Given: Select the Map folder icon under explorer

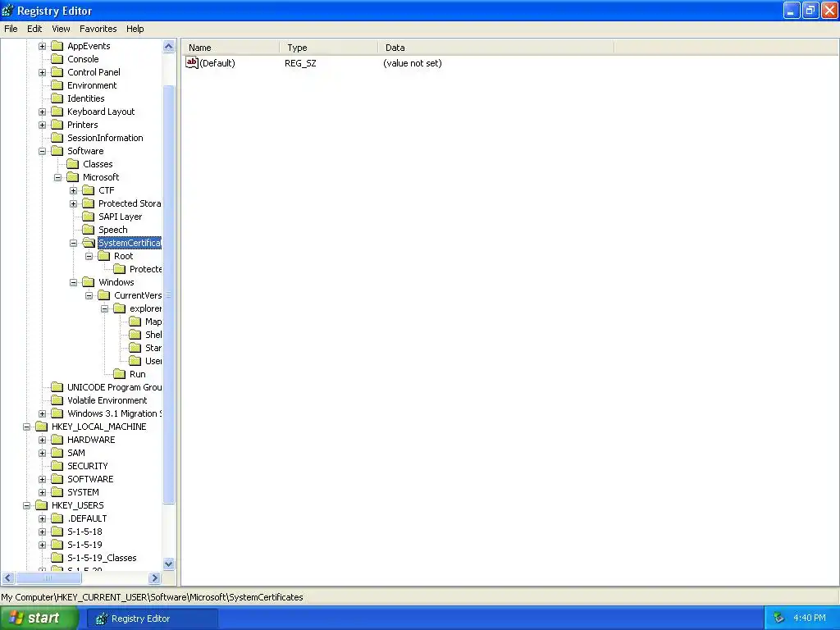Looking at the screenshot, I should pos(135,322).
